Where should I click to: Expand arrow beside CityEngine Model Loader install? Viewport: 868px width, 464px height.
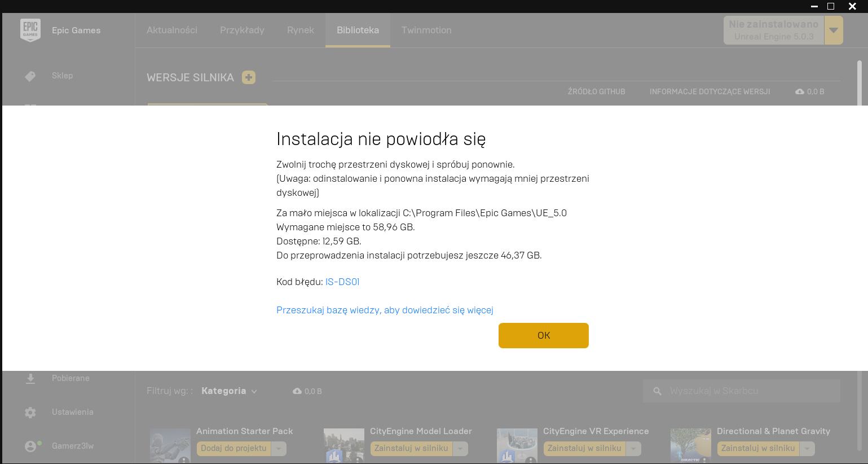pyautogui.click(x=461, y=448)
